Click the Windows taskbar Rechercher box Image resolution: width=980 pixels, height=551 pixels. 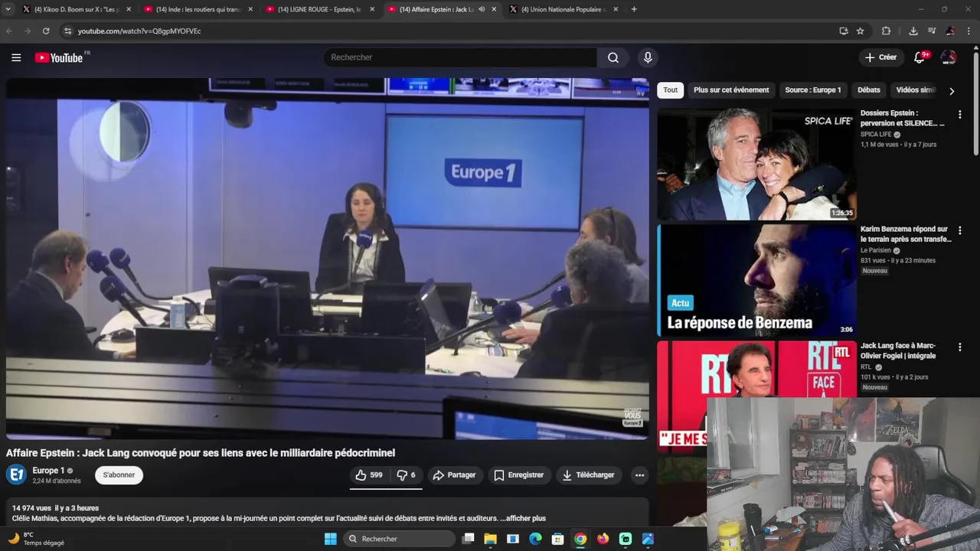pos(398,539)
